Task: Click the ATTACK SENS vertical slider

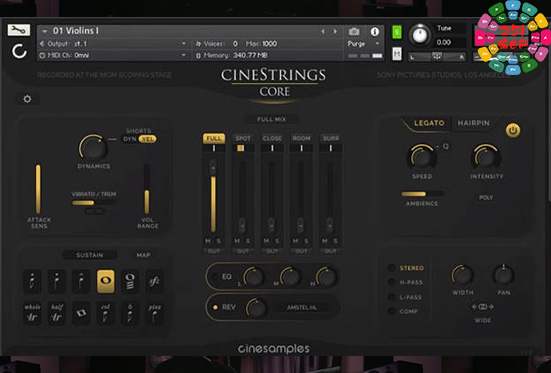Action: tap(38, 189)
